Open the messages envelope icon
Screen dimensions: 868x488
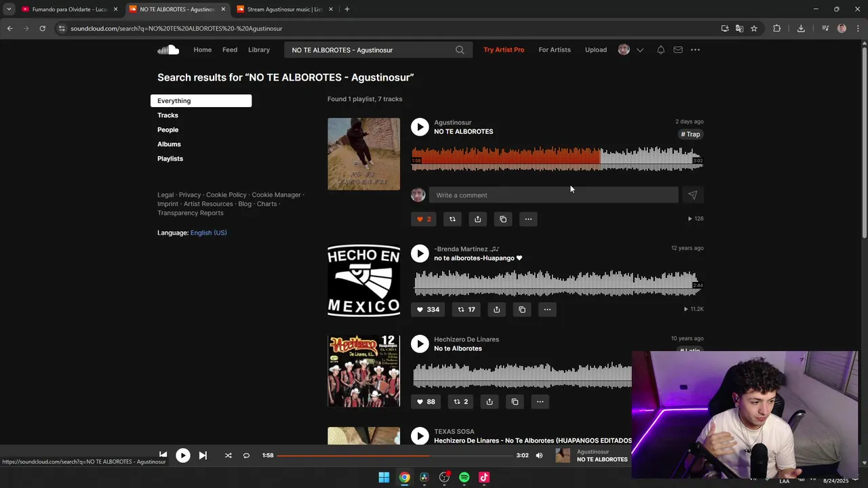[677, 49]
